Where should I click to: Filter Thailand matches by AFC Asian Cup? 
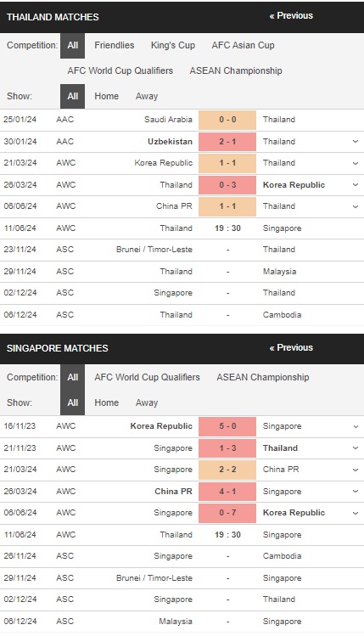point(244,45)
